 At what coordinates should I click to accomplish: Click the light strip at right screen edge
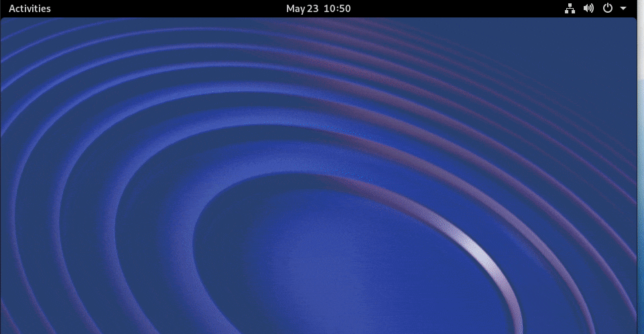640,168
